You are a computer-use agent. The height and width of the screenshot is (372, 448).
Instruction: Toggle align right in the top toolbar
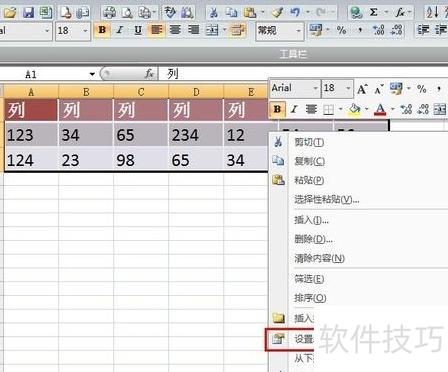193,30
